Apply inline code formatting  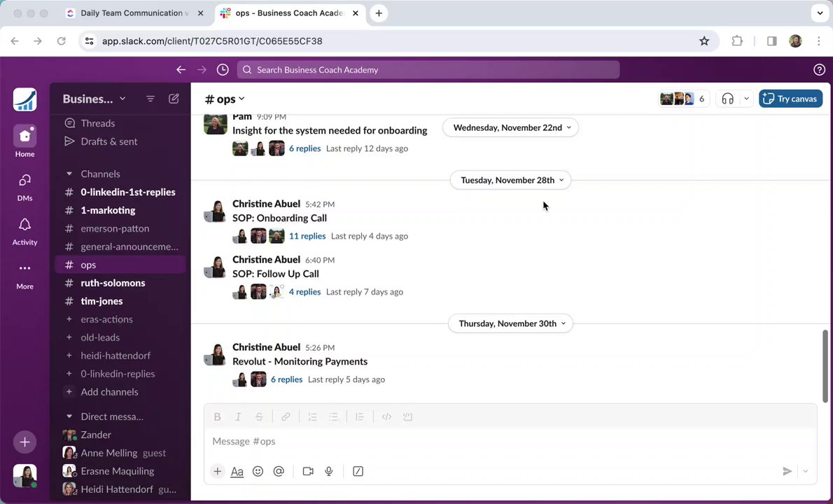386,417
